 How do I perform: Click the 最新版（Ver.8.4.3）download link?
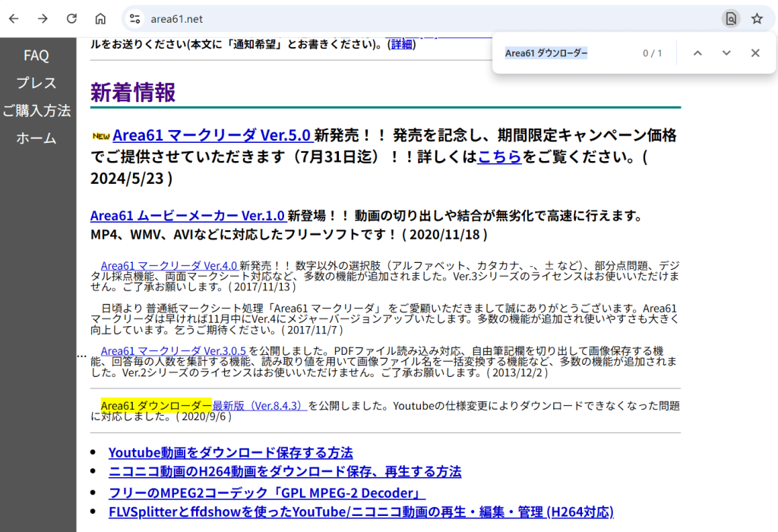pos(259,406)
